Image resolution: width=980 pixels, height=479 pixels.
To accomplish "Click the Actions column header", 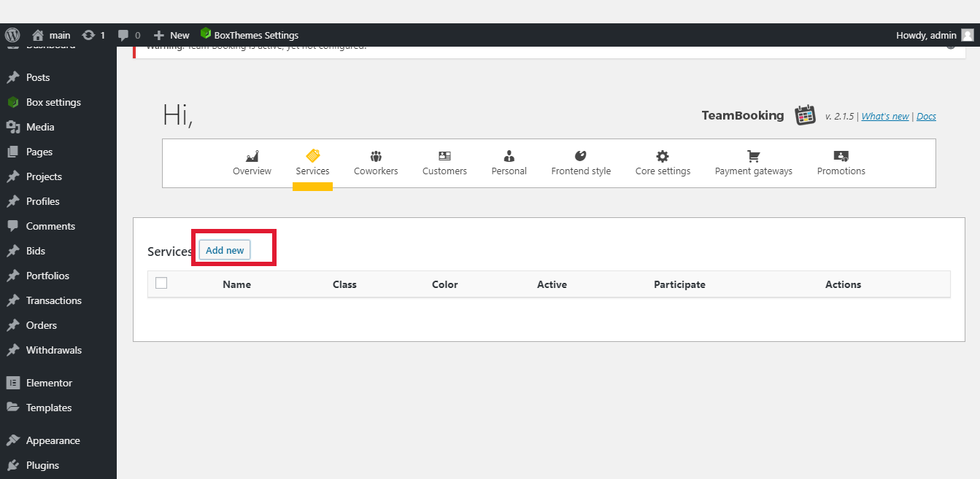I will click(x=843, y=284).
